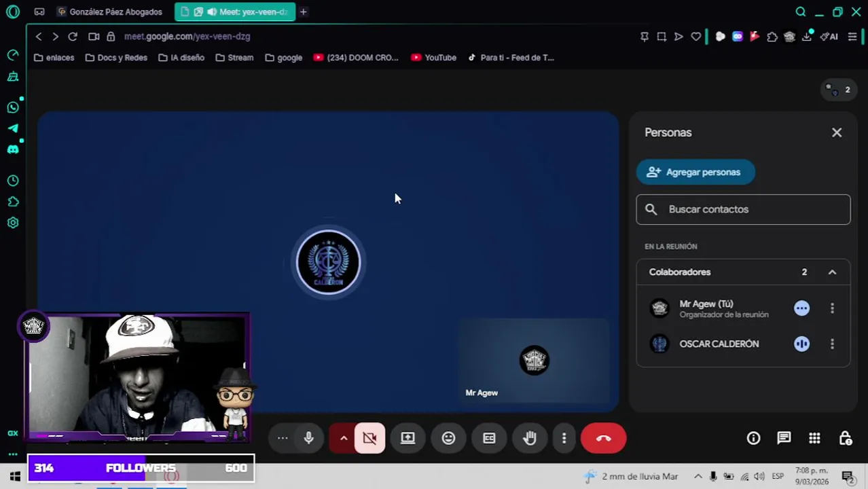The width and height of the screenshot is (868, 489).
Task: Open the DOOM CRO... YouTube bookmark
Action: [x=356, y=58]
